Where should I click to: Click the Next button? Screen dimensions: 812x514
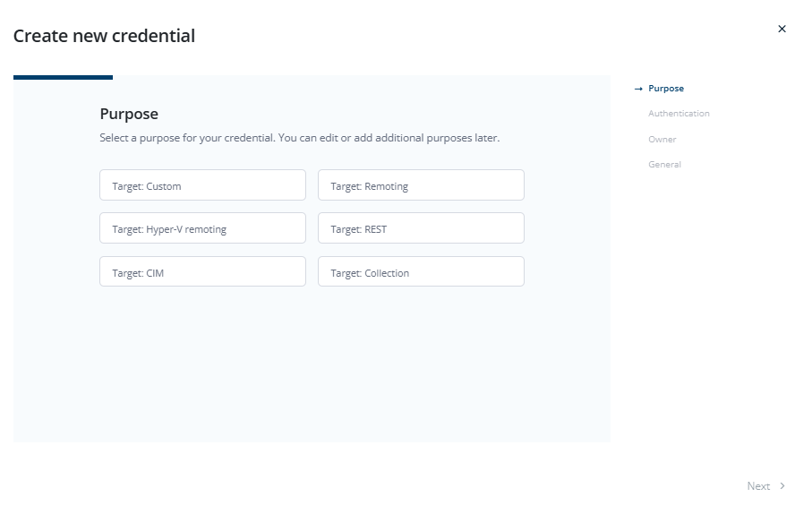[765, 486]
